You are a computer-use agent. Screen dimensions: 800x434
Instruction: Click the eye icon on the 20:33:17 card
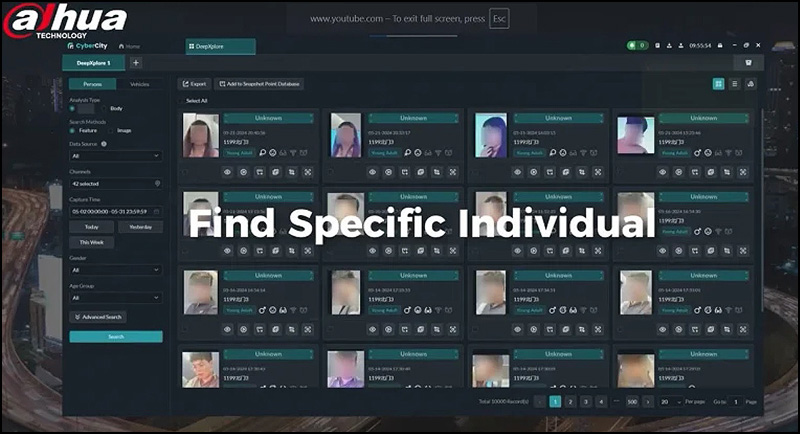(372, 172)
